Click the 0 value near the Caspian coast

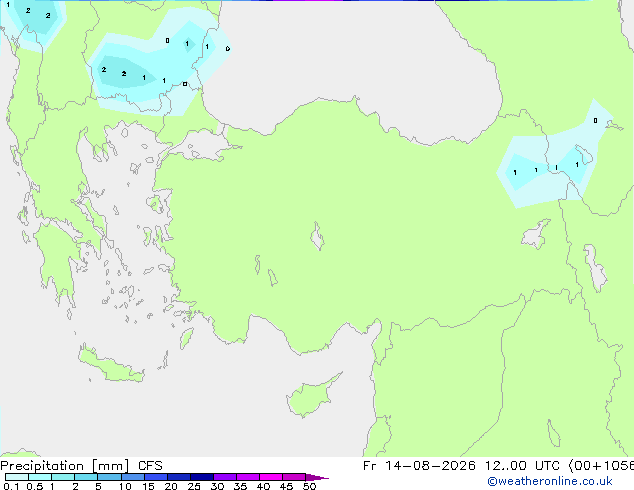tap(595, 120)
